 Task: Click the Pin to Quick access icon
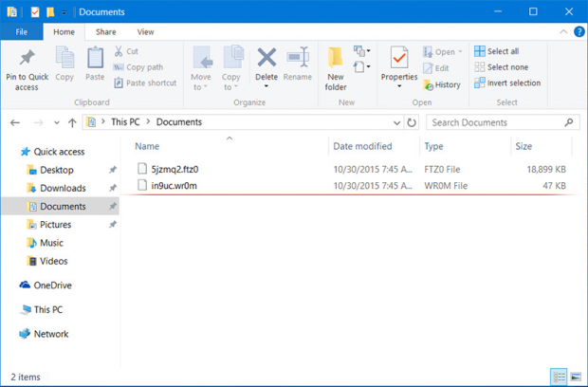[x=27, y=58]
